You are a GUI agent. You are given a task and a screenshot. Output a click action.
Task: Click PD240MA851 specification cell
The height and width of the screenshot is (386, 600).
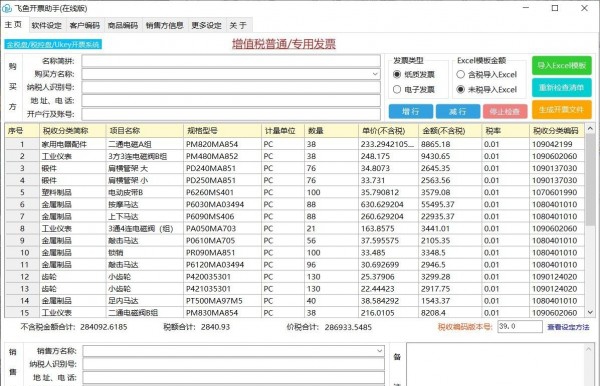pos(223,168)
